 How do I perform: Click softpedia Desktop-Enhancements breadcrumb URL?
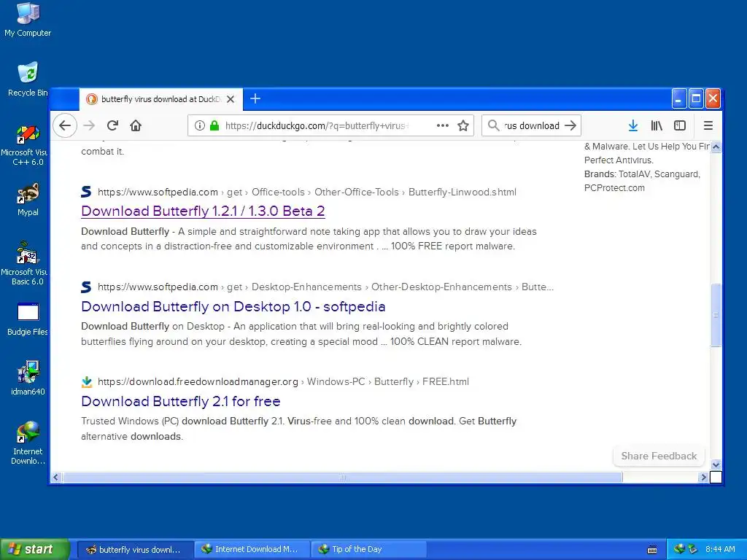325,287
